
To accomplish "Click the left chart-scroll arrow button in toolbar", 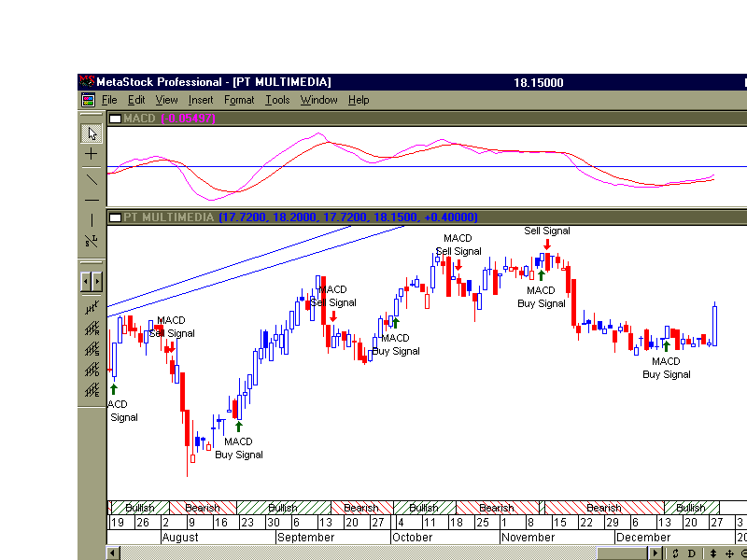I will coord(85,280).
